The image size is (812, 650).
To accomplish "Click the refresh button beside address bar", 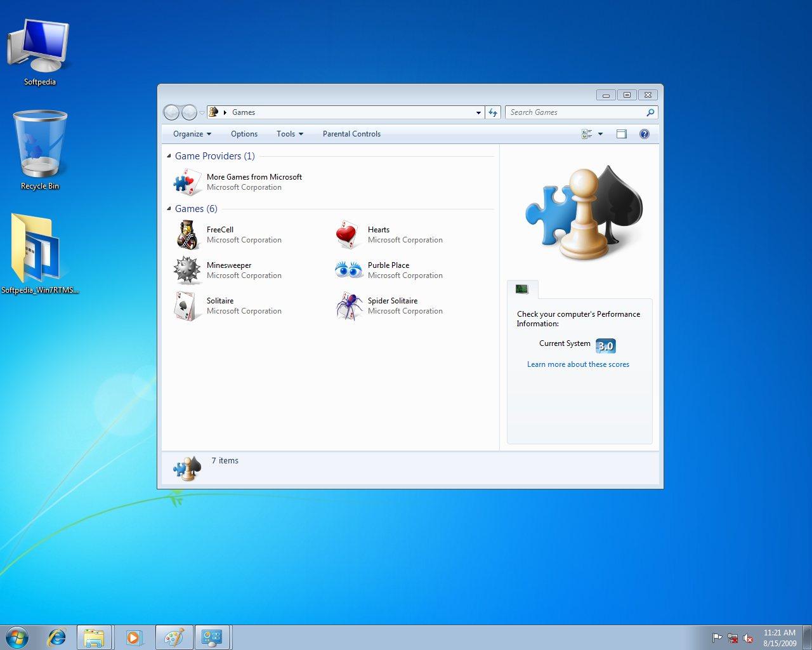I will click(493, 112).
